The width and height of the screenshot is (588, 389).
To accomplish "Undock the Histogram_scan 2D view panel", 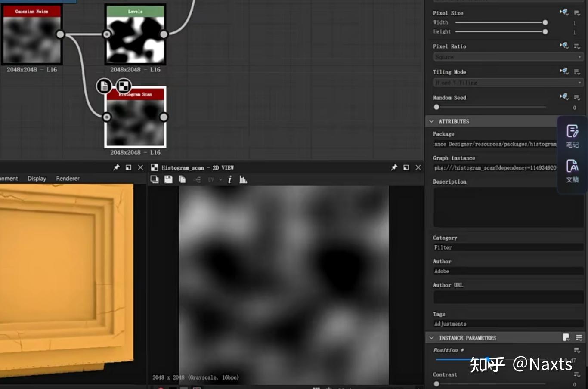I will (x=406, y=167).
